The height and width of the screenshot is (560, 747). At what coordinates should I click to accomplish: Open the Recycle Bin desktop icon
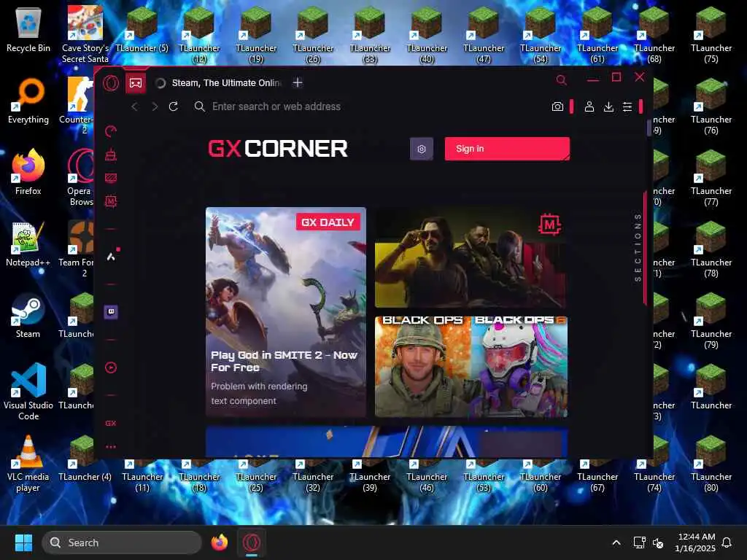coord(28,30)
